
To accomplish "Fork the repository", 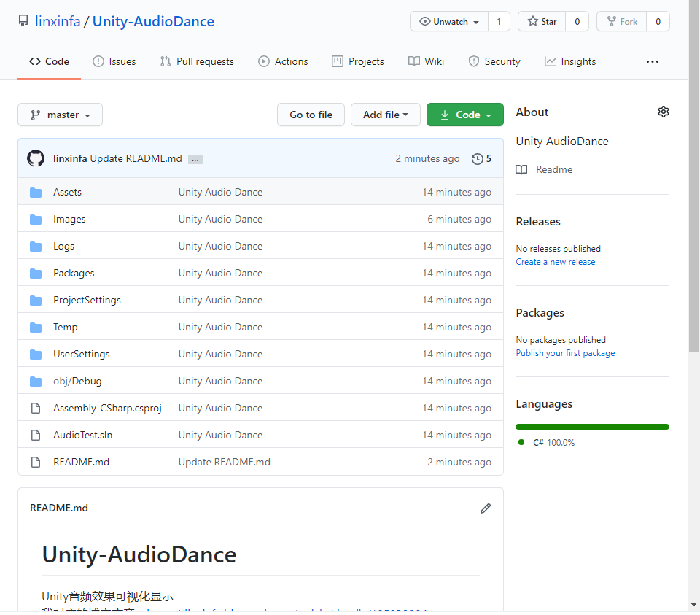I will (x=621, y=21).
